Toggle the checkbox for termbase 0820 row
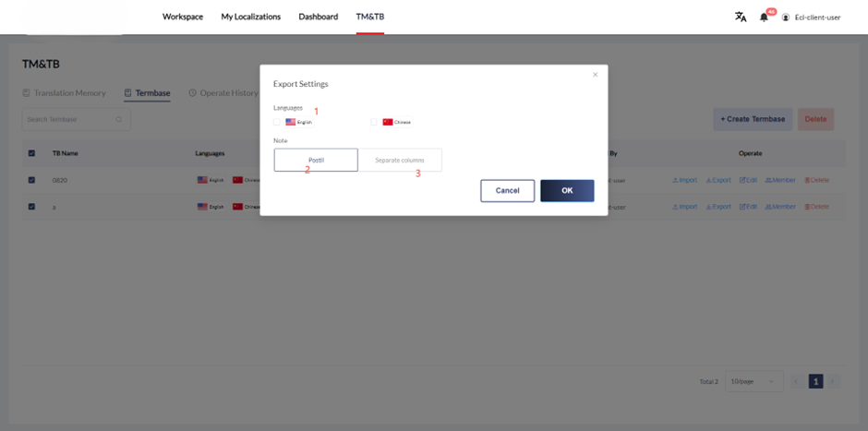 32,180
